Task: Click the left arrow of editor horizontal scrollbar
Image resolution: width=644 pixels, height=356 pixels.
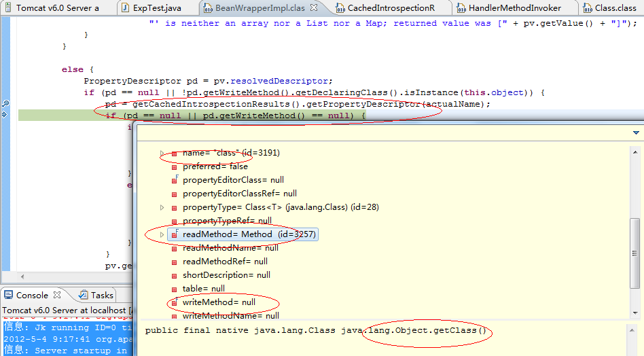Action: 22,277
